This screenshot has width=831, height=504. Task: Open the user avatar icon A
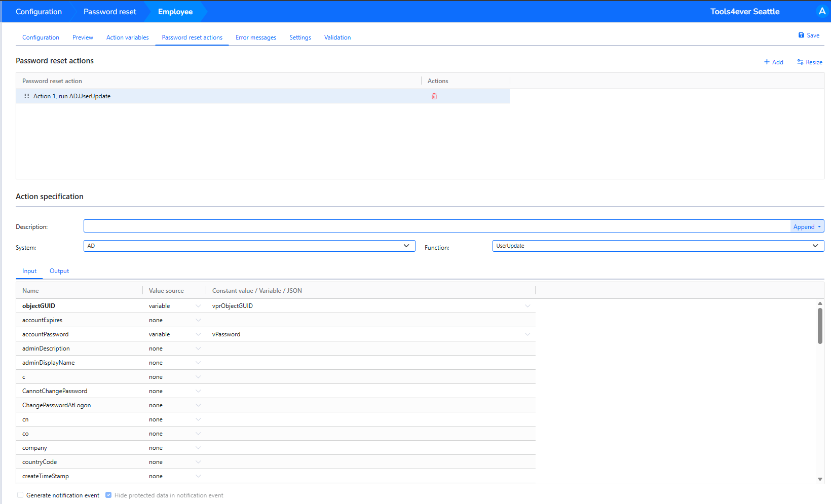pyautogui.click(x=822, y=11)
